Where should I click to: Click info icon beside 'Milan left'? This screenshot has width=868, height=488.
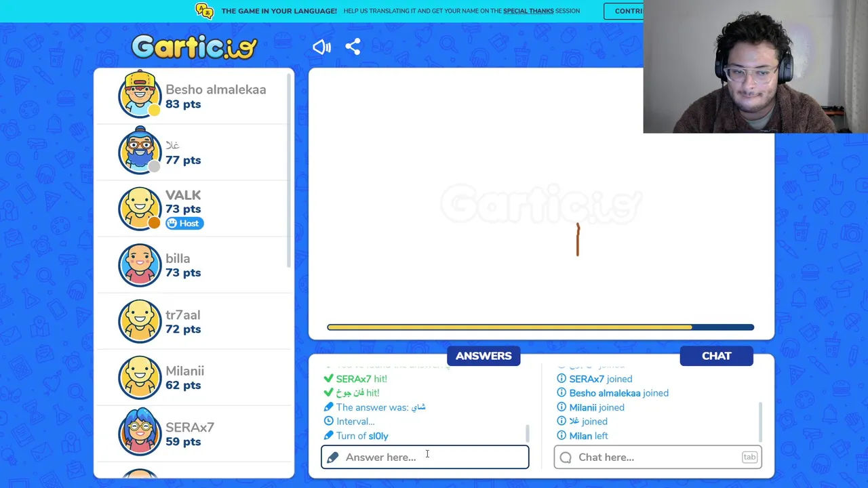561,436
